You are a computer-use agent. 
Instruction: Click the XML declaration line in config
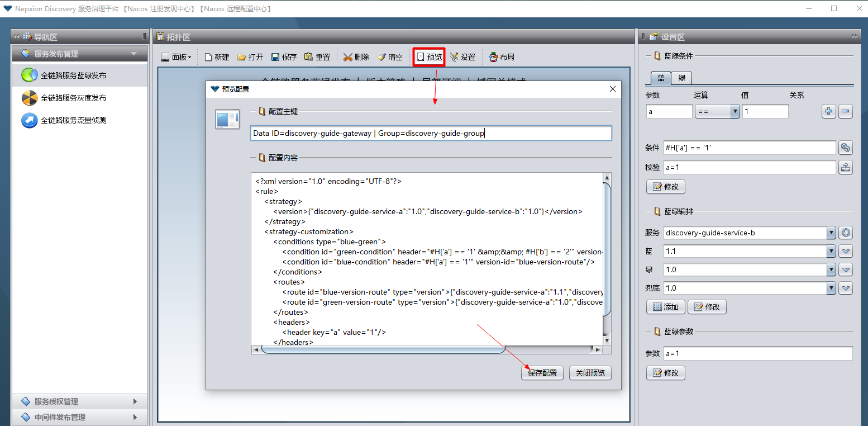(x=328, y=181)
